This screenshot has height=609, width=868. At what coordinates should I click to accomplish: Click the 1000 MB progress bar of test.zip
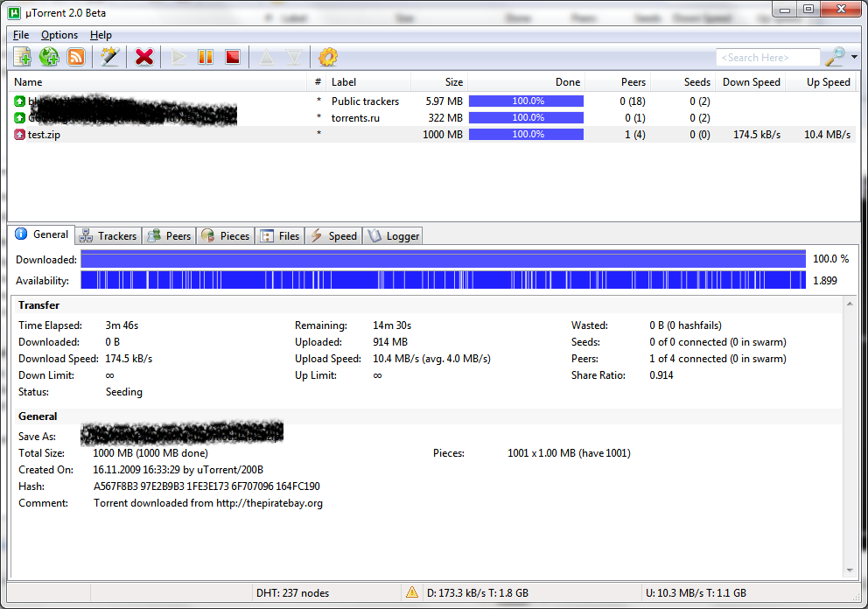[x=526, y=135]
